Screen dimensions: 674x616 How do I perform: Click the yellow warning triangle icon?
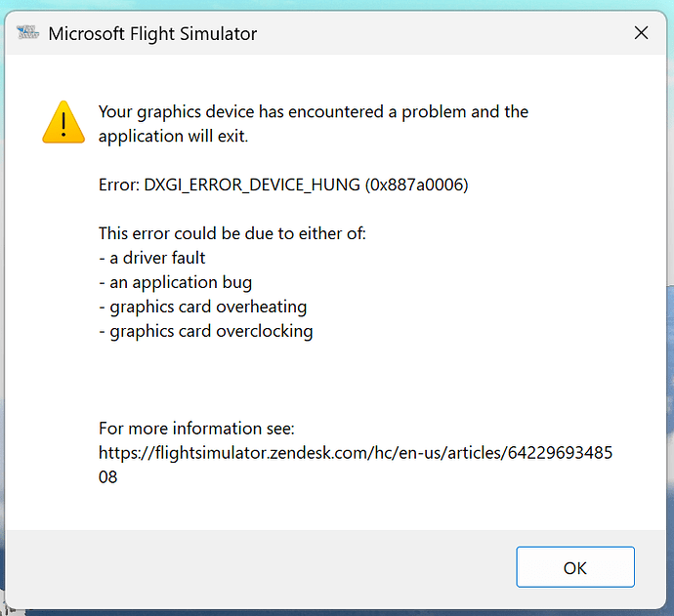(63, 123)
